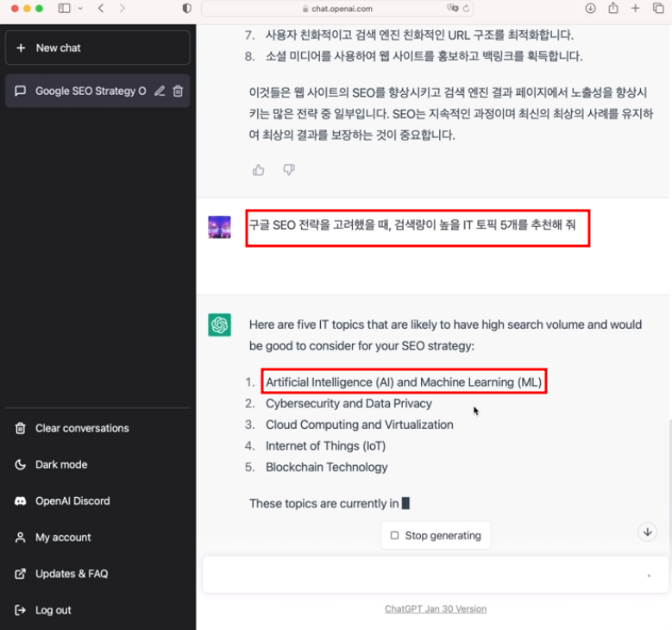Click 'Here are five IT topics' paragraph

tap(445, 336)
